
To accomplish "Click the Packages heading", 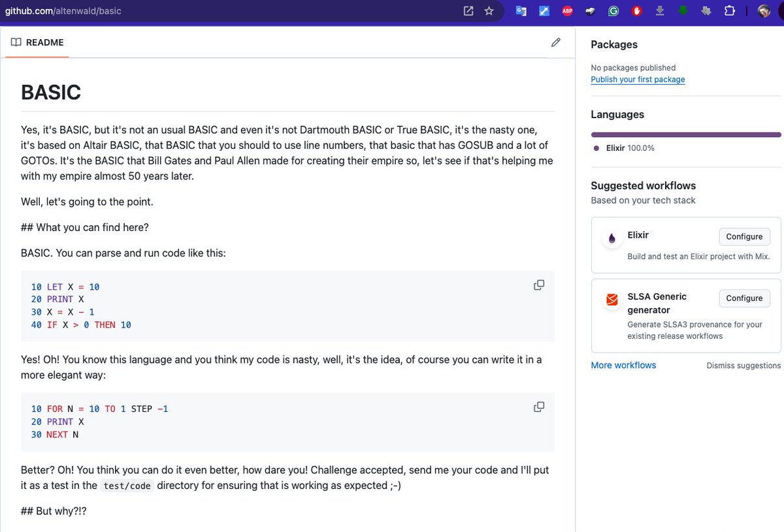I will (x=614, y=44).
